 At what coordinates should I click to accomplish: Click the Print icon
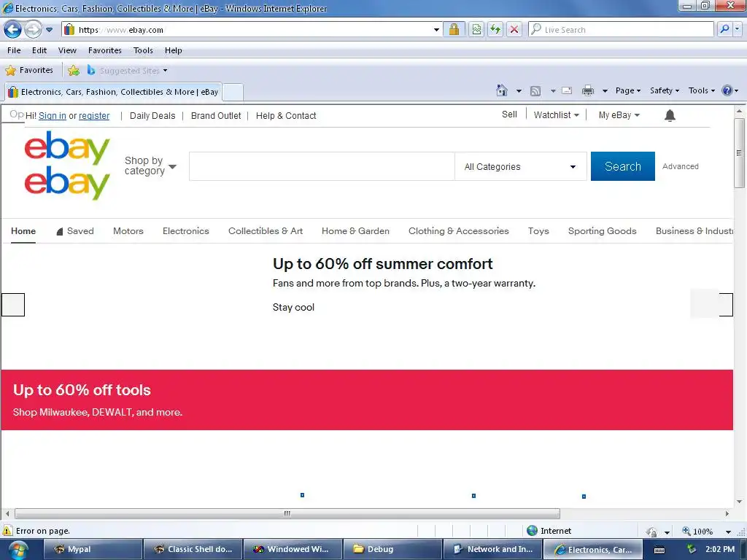588,90
